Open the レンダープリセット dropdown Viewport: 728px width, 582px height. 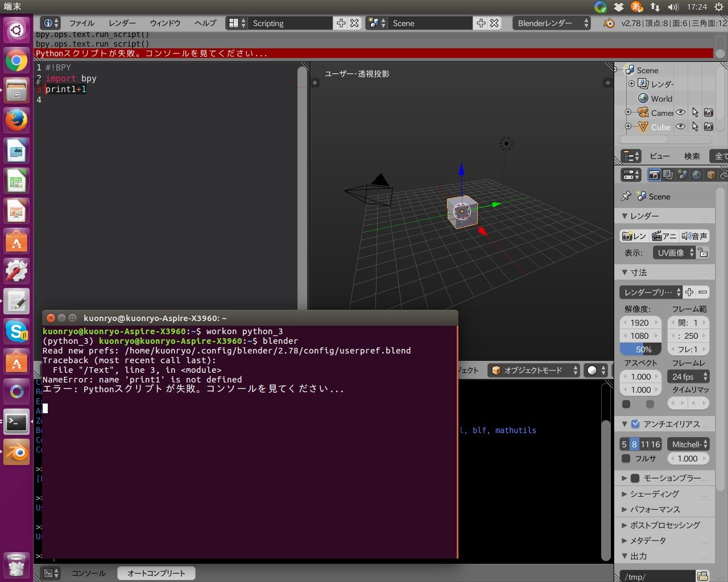click(651, 292)
